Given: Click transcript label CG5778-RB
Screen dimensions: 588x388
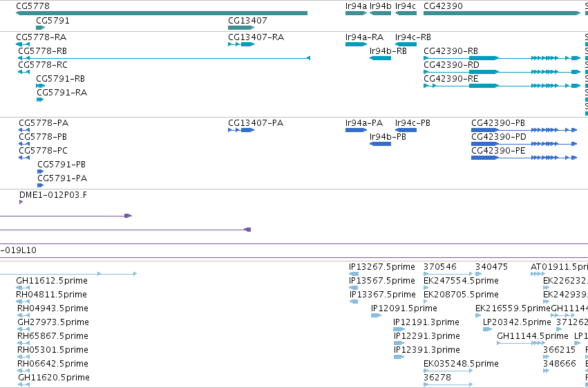Looking at the screenshot, I should pyautogui.click(x=43, y=51).
